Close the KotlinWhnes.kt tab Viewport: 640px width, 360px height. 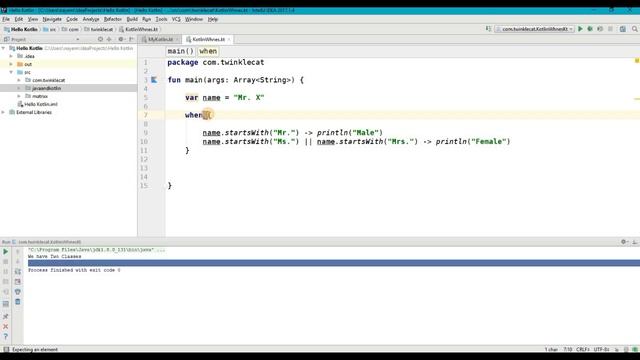(x=229, y=39)
